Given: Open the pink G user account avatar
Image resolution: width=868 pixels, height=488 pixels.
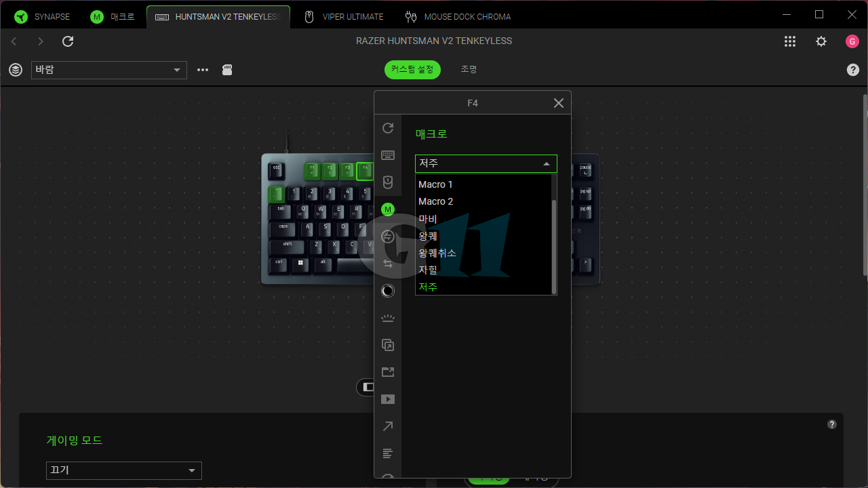Looking at the screenshot, I should (x=852, y=41).
